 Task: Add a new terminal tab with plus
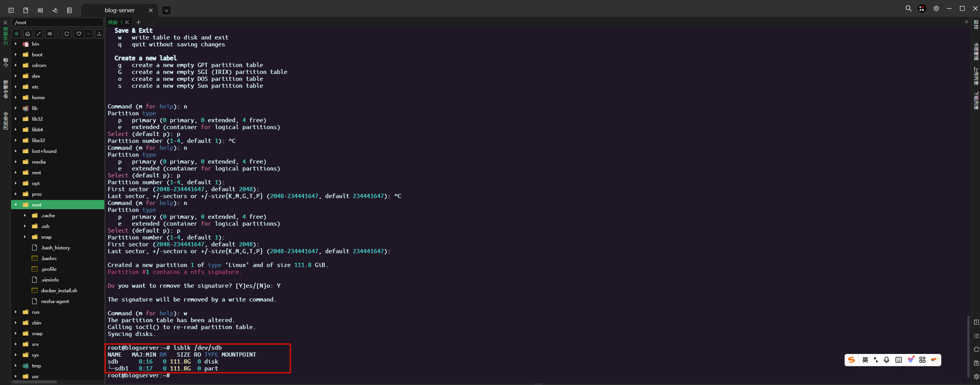pos(138,22)
